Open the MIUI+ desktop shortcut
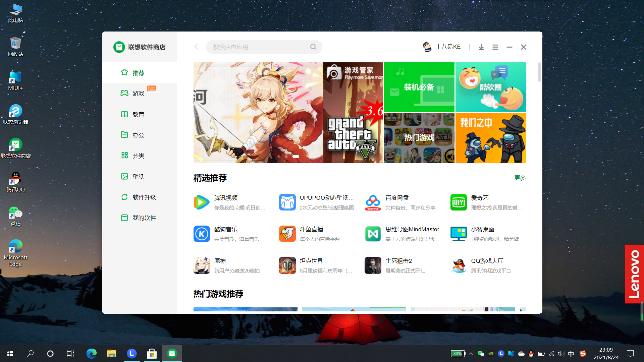Viewport: 644px width, 362px height. click(x=15, y=81)
